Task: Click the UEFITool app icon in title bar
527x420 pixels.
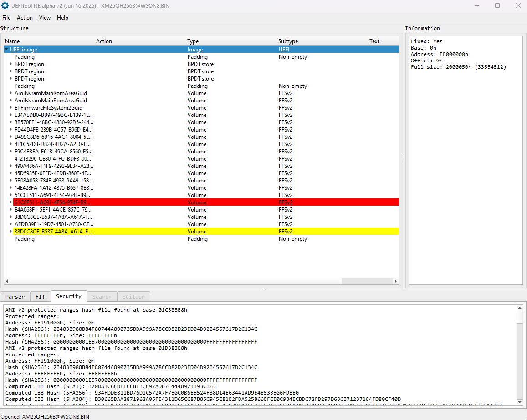Action: [5, 6]
